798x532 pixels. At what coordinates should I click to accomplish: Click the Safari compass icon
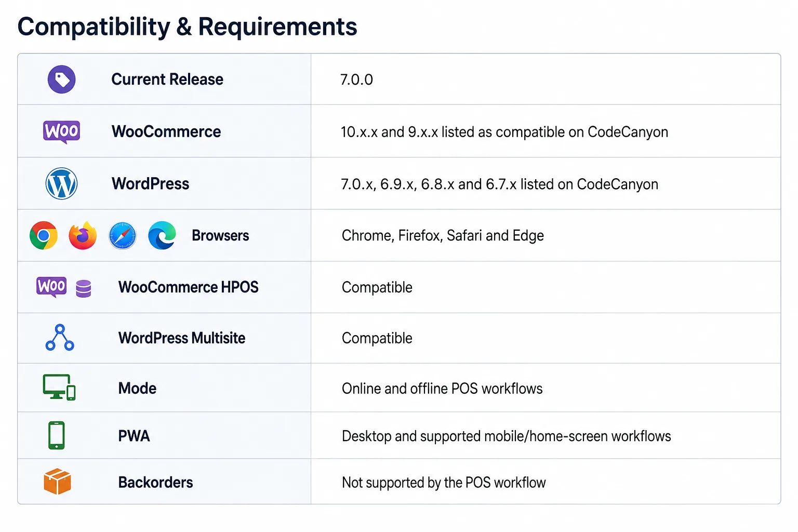click(x=123, y=235)
